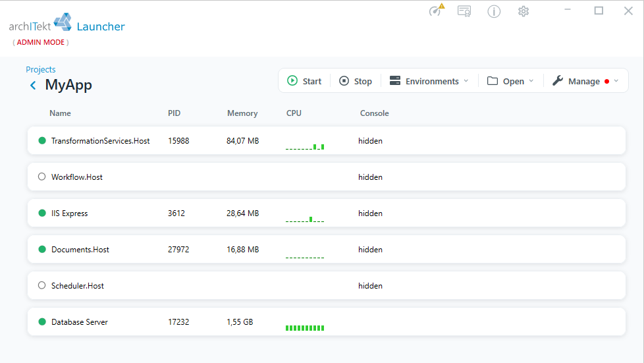Click empty status circle of Workflow.Host
This screenshot has height=363, width=644.
click(x=42, y=177)
